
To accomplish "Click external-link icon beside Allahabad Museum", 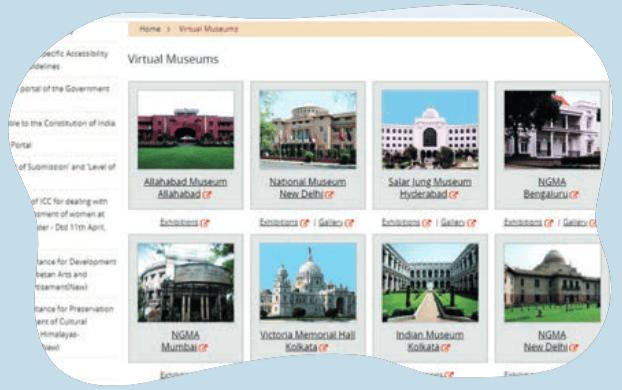I will click(207, 194).
